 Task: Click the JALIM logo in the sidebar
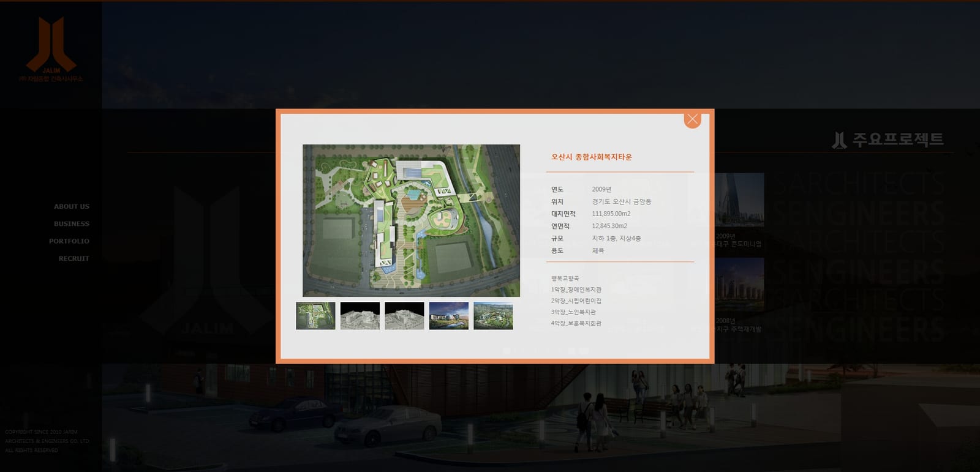(x=51, y=50)
